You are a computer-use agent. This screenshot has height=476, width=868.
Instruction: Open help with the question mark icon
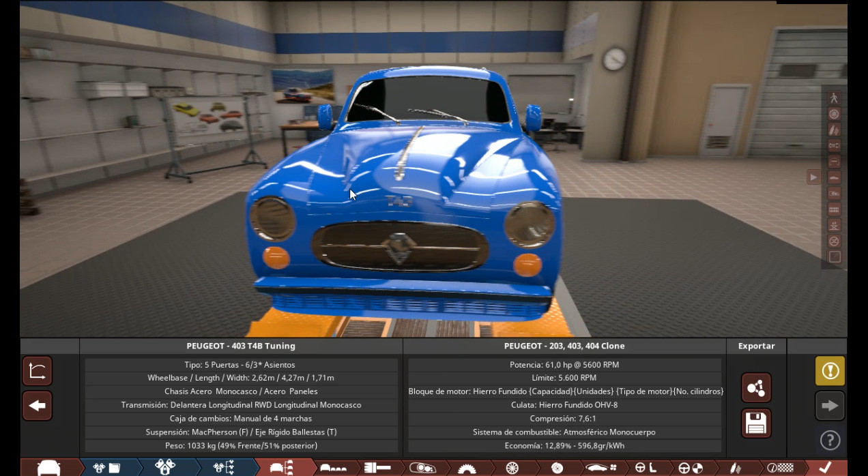click(830, 441)
